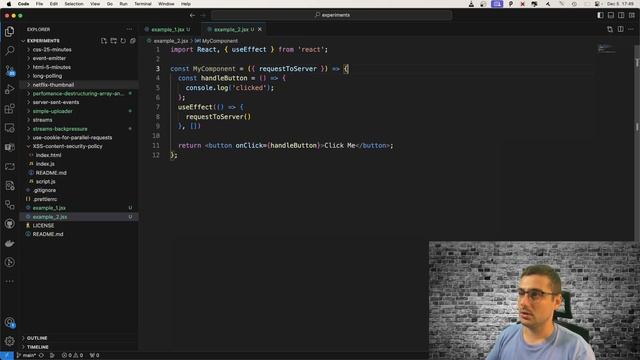Close the example_2.jsx tab
Viewport: 640px width, 360px height.
pyautogui.click(x=260, y=29)
